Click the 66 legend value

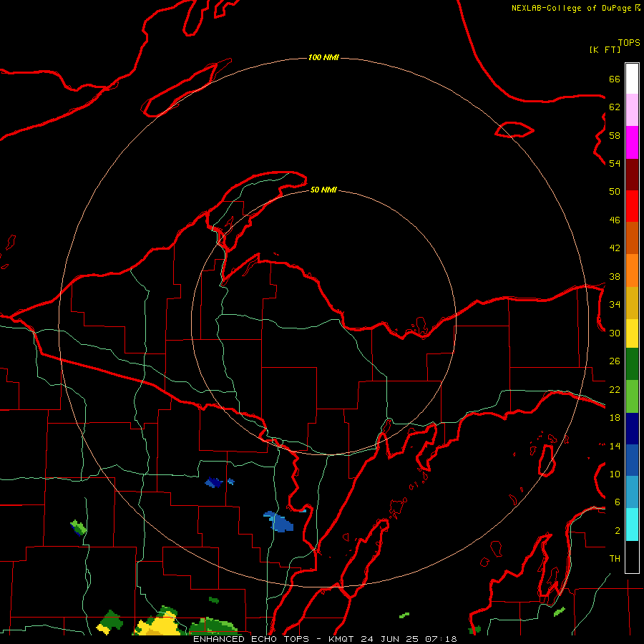(615, 79)
